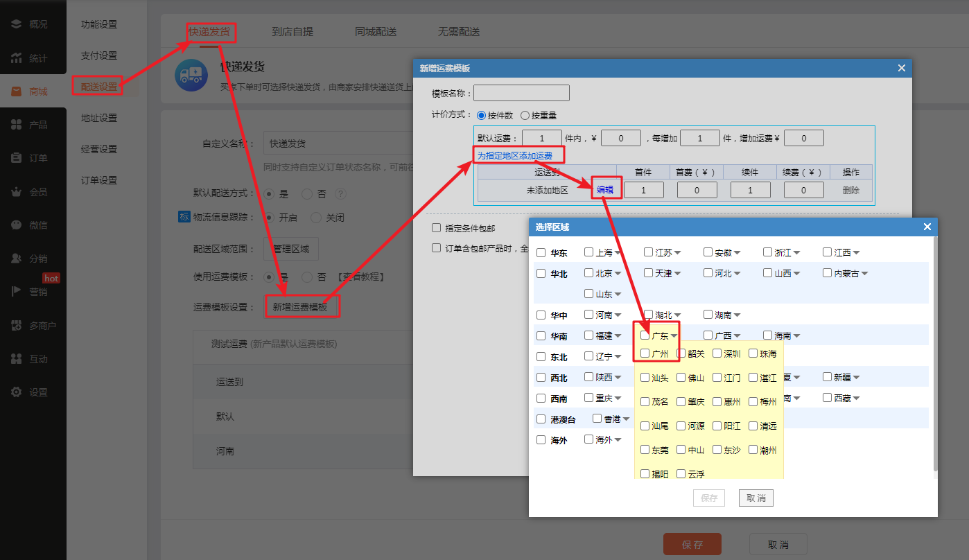The image size is (969, 560).
Task: Open 支付设置 in the submenu
Action: tap(99, 55)
